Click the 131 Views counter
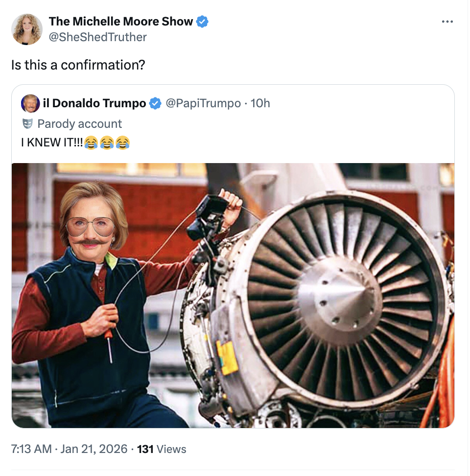 [162, 449]
